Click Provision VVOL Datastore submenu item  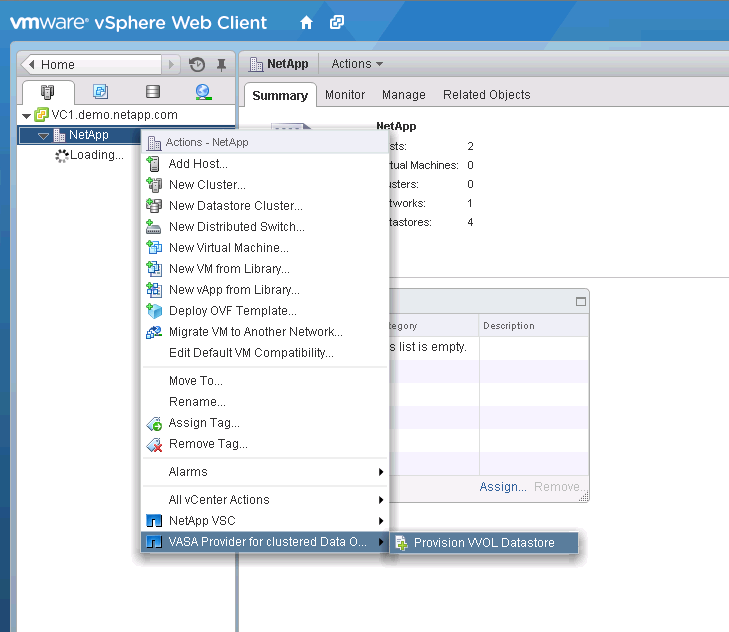[484, 543]
